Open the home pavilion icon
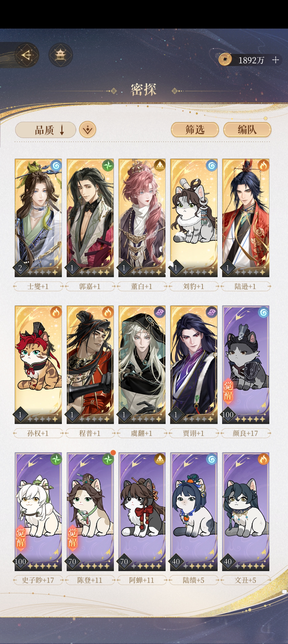This screenshot has width=288, height=644. [x=61, y=55]
